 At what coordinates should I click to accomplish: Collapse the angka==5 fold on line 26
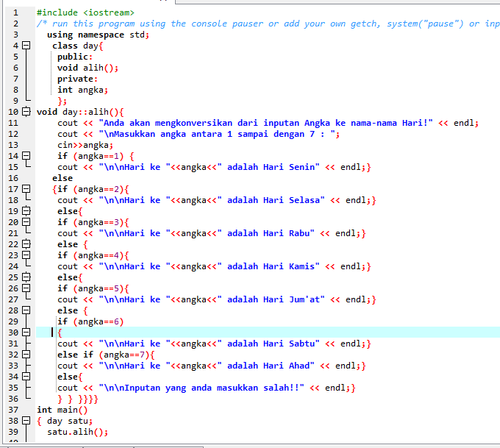tap(26, 288)
